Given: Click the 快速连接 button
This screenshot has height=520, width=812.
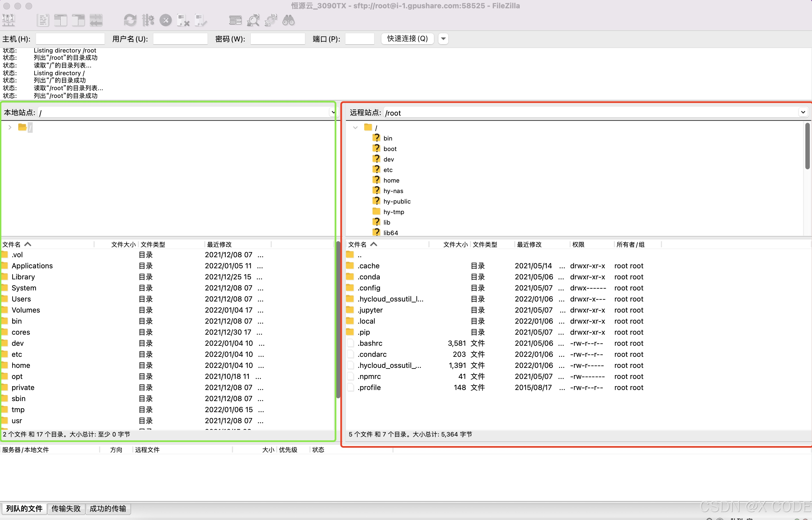Looking at the screenshot, I should coord(407,38).
